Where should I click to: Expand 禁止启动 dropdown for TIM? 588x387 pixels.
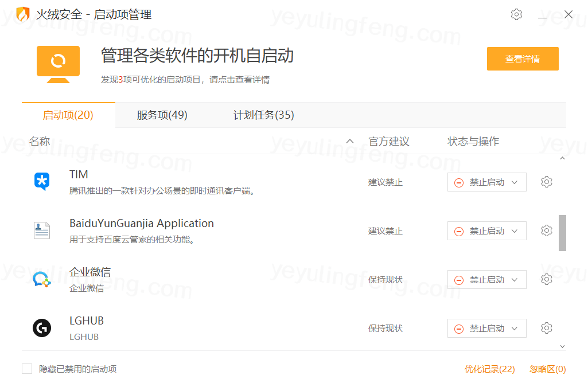pyautogui.click(x=487, y=182)
